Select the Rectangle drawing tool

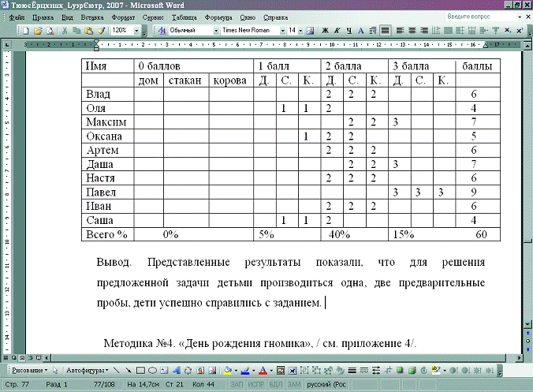point(140,369)
